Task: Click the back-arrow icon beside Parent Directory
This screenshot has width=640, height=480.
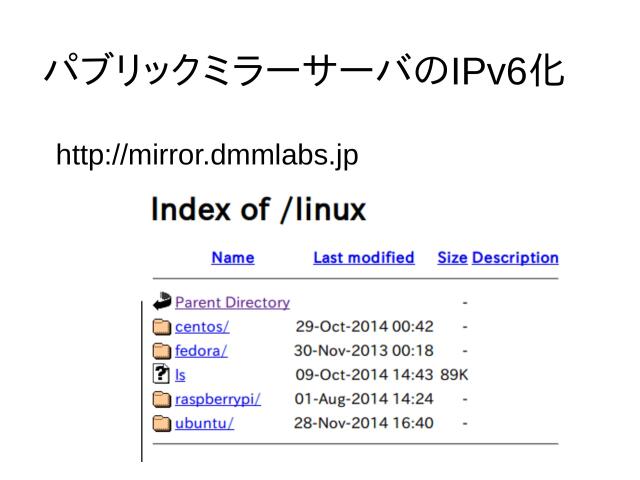Action: [x=162, y=302]
